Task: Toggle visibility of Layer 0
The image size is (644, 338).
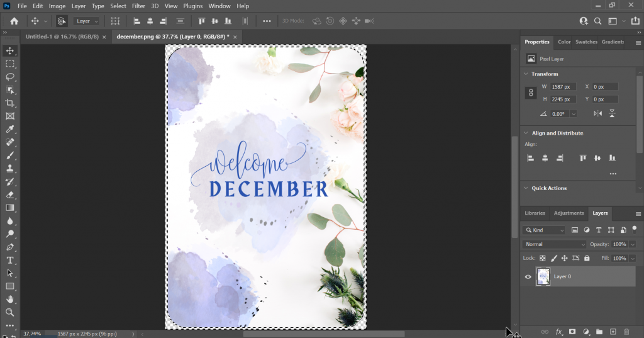Action: (528, 277)
